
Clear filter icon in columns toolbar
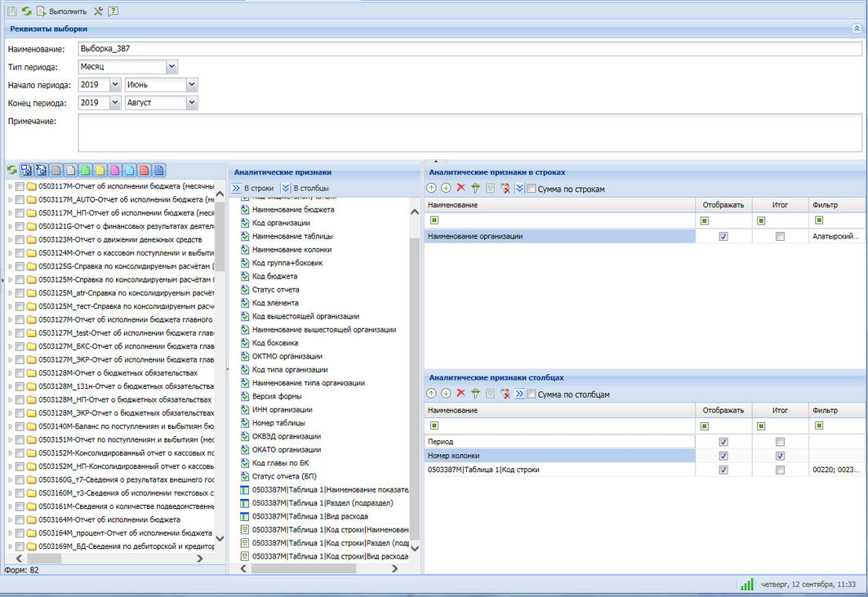tap(505, 394)
